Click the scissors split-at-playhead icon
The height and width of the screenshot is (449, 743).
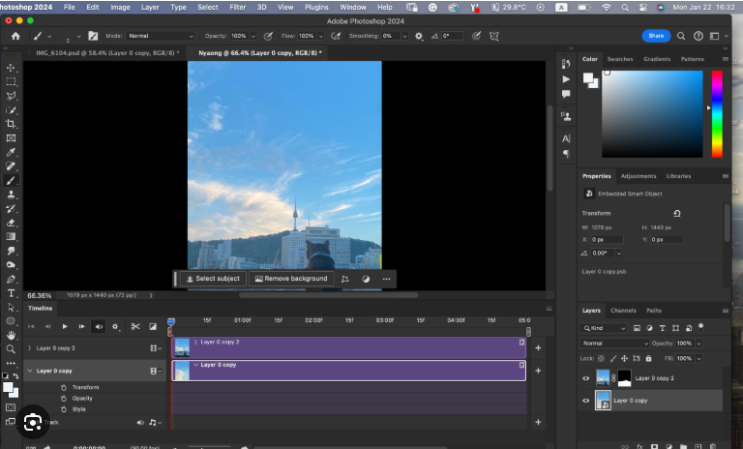134,326
